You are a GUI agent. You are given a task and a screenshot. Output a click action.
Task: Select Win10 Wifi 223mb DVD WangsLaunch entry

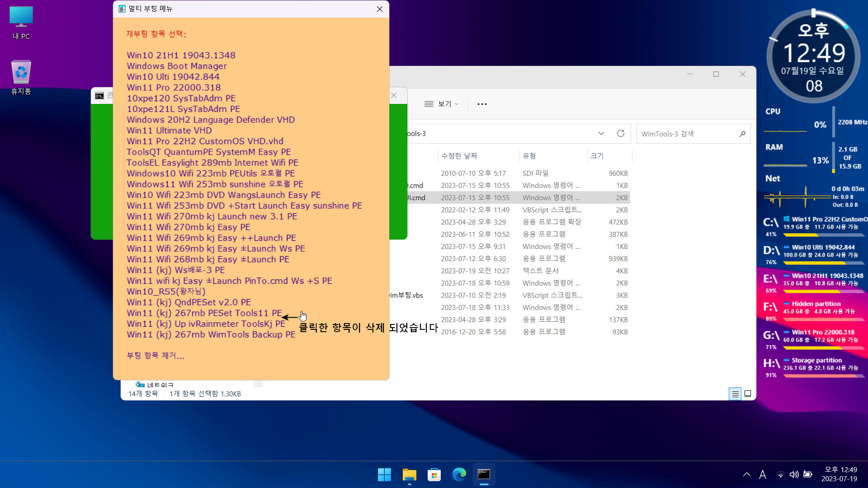[x=224, y=195]
